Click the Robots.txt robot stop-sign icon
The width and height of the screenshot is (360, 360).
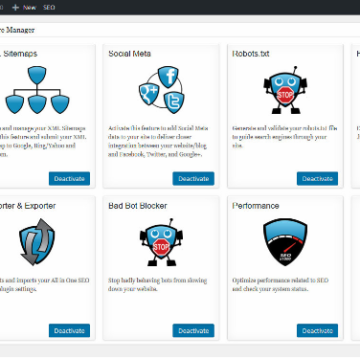coord(285,90)
